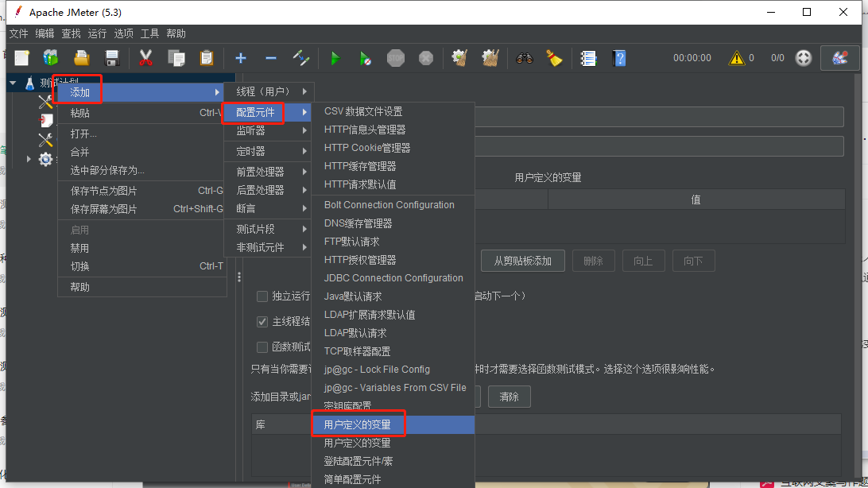
Task: Select 保存节点为图片 in context menu
Action: click(141, 191)
